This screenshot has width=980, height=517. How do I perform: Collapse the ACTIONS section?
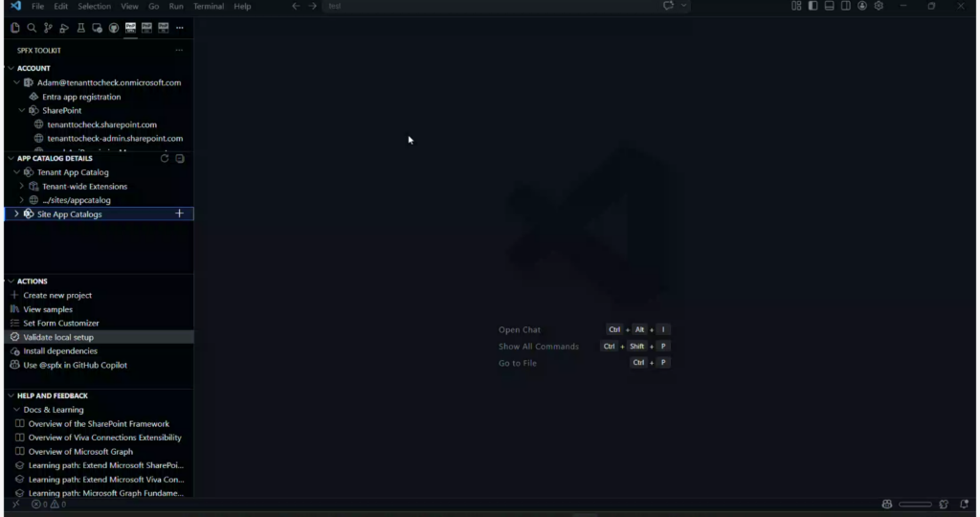pos(11,281)
